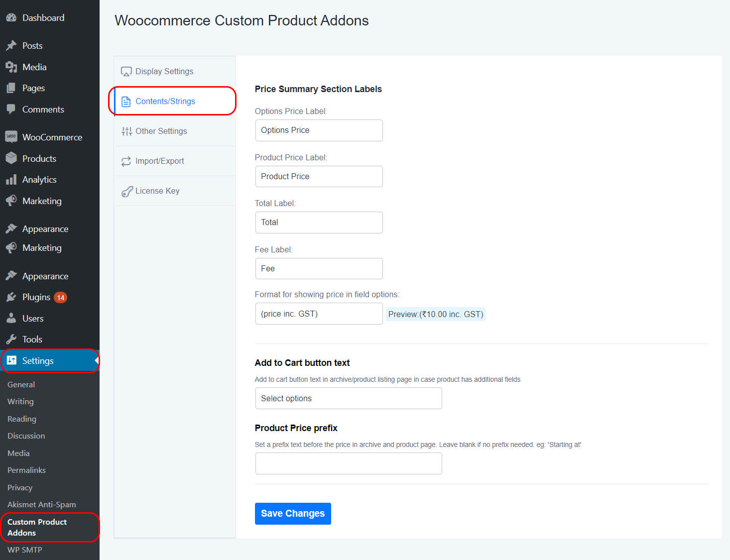
Task: Click the License Key key icon
Action: click(127, 192)
